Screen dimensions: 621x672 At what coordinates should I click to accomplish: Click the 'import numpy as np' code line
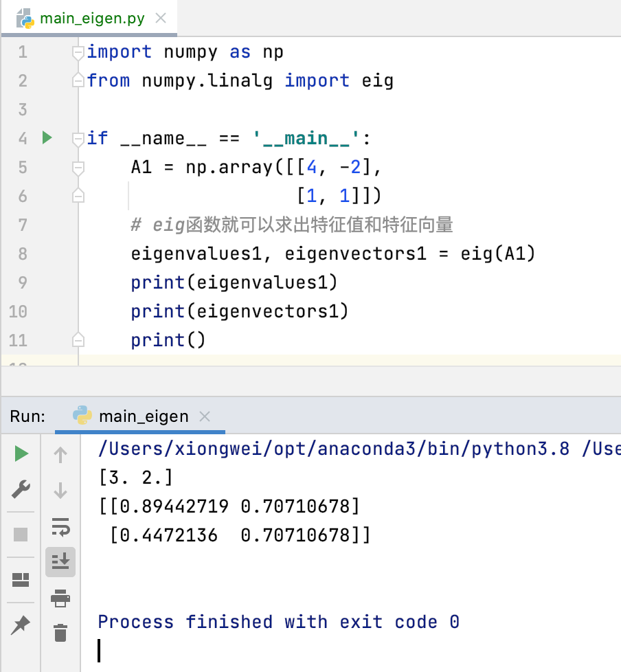pos(185,52)
